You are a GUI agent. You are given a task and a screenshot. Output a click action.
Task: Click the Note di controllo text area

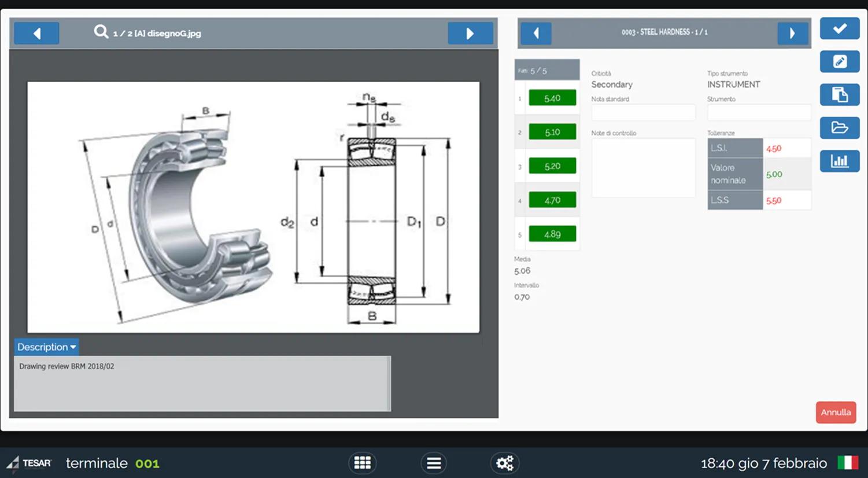(643, 168)
